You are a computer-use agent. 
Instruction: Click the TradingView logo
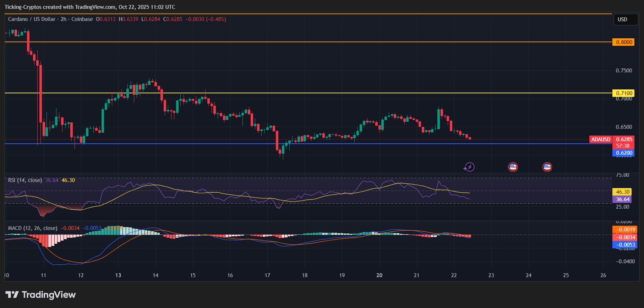[40, 295]
